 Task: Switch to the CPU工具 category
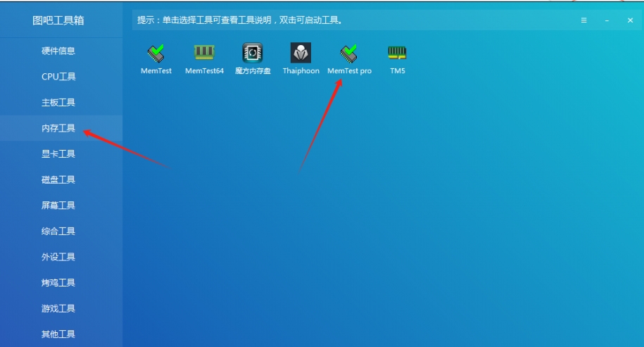tap(58, 77)
